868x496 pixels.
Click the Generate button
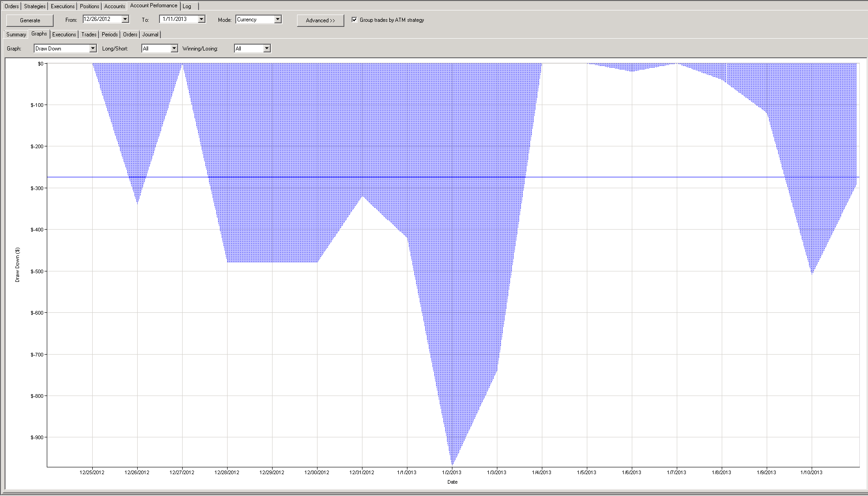click(30, 20)
